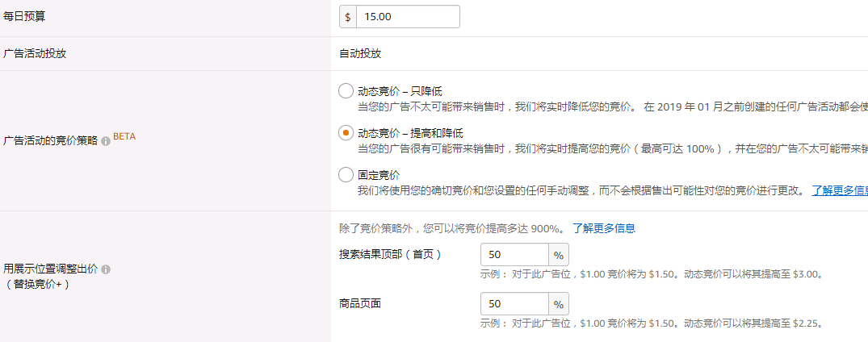Select the 动态竞价 – 提高和降低 radio button
Screen dimensions: 868x342
[x=346, y=133]
